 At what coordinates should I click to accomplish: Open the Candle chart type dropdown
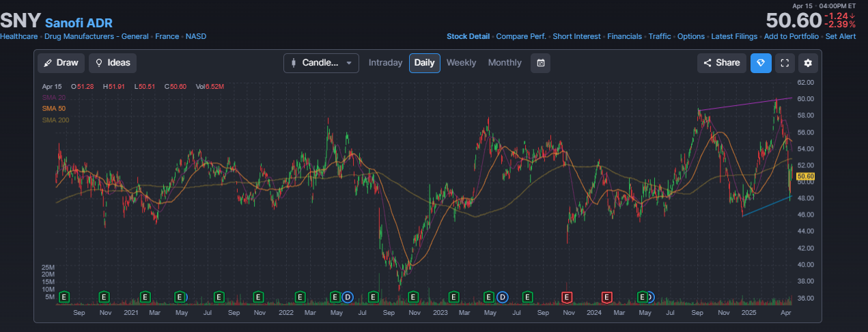point(321,63)
